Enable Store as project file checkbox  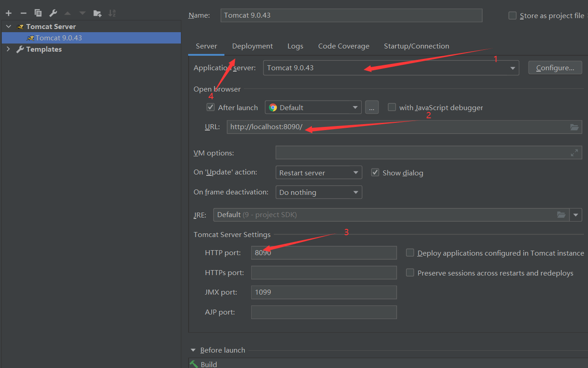tap(512, 16)
